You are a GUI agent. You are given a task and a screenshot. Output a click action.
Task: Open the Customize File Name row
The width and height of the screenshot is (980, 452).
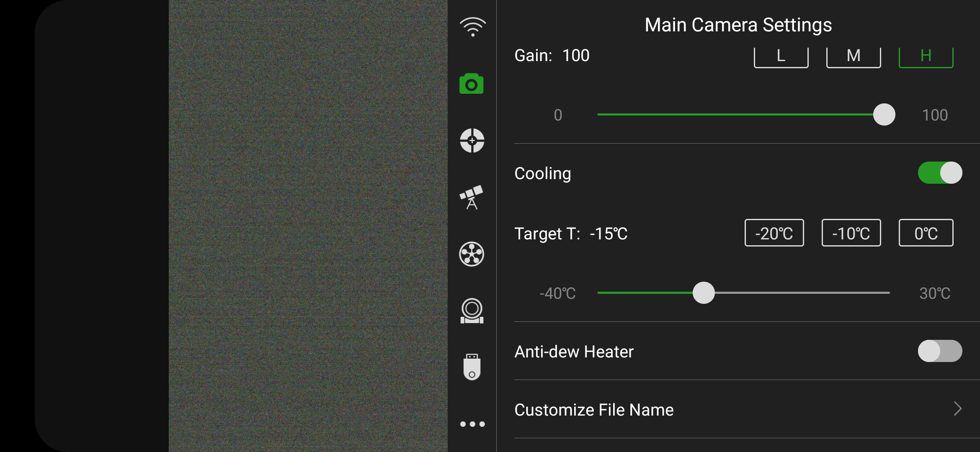[x=747, y=409]
